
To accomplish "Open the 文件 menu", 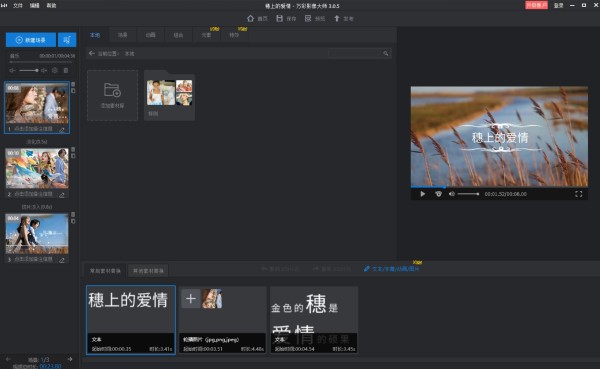I will [x=18, y=5].
